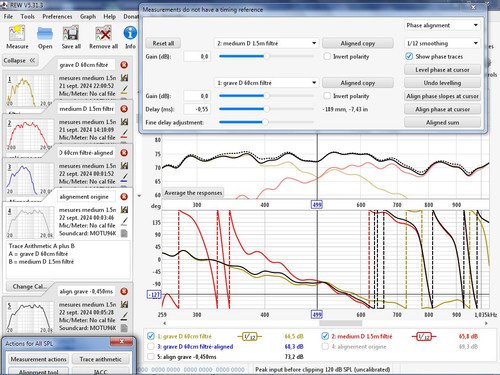
Task: Adjust Gain slider for medium D 1.5m filtré
Action: coord(266,56)
